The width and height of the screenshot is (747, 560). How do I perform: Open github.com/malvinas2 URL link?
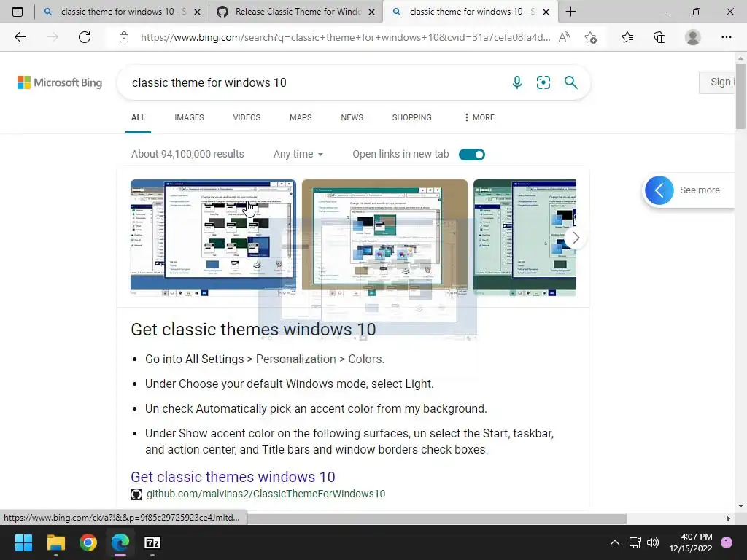(x=266, y=494)
